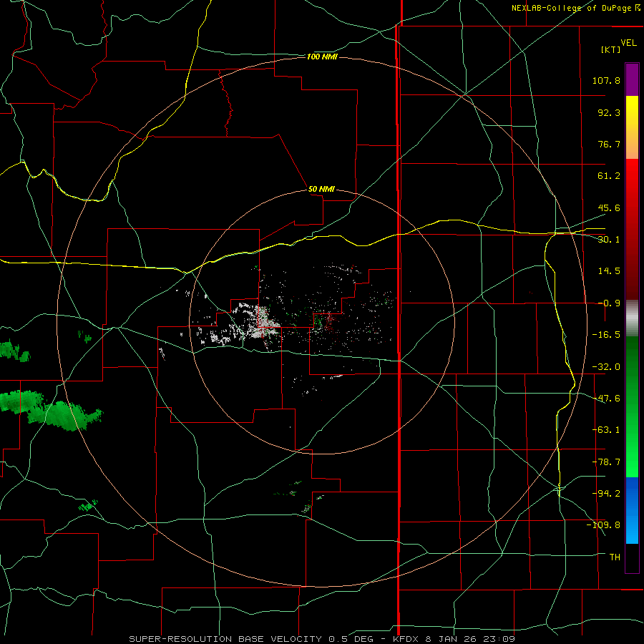Click the 76.7 legend value
The width and height of the screenshot is (644, 644).
[x=609, y=144]
